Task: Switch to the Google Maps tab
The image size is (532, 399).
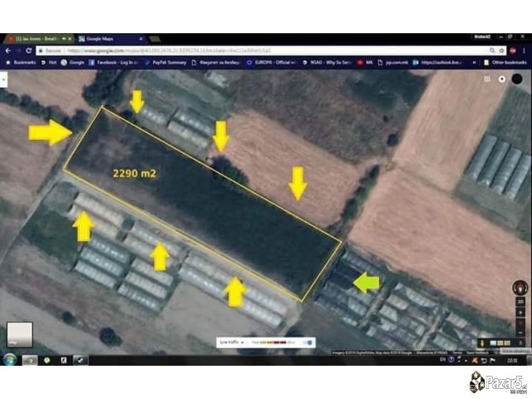Action: click(106, 38)
